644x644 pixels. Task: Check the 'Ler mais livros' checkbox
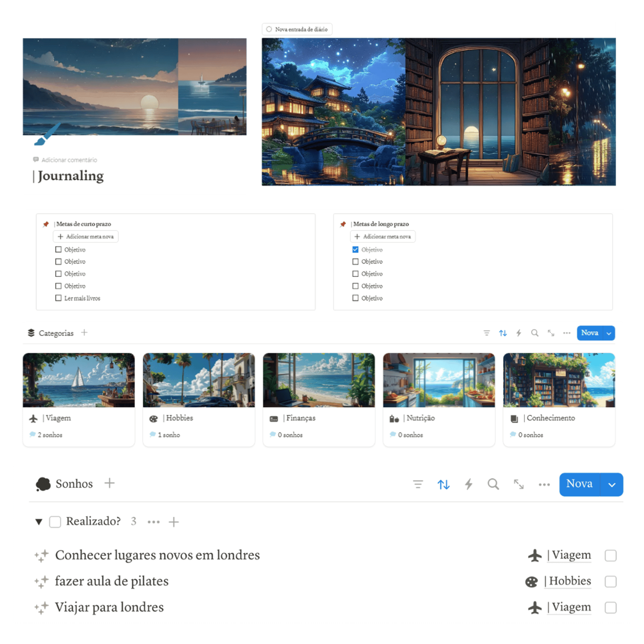coord(58,298)
